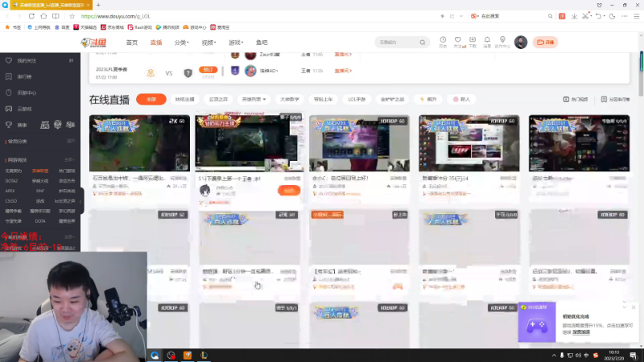644x362 pixels.
Task: Open the stream thumbnail above the 余小C title
Action: pos(359,143)
